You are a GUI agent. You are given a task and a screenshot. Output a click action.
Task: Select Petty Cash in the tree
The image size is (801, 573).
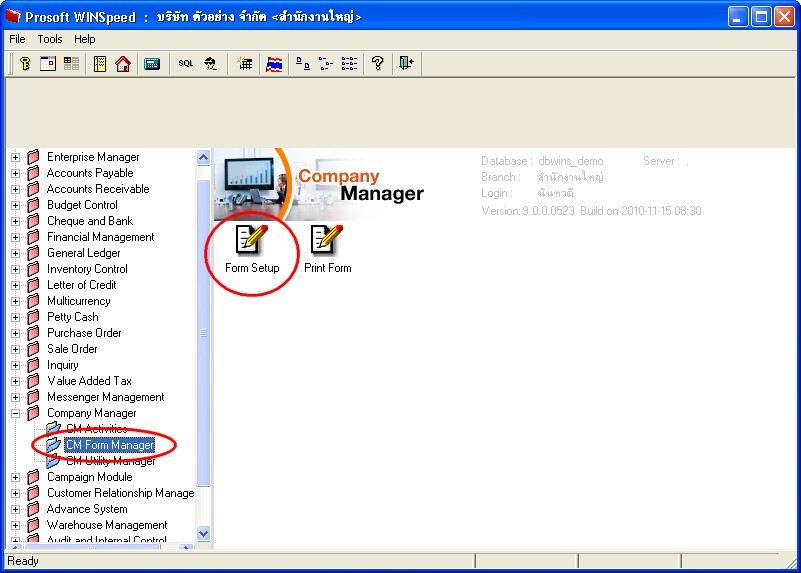coord(73,317)
